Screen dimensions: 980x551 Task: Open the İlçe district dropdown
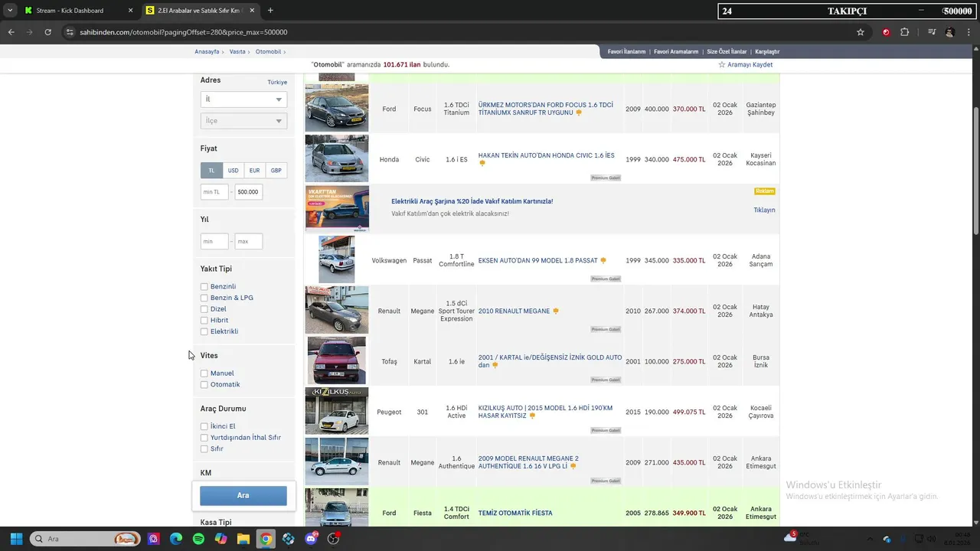pos(243,121)
